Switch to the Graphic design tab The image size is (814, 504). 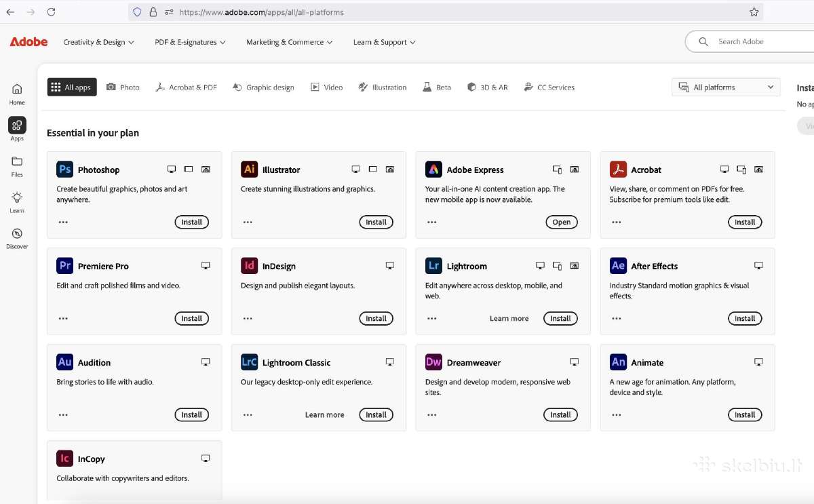click(x=263, y=88)
